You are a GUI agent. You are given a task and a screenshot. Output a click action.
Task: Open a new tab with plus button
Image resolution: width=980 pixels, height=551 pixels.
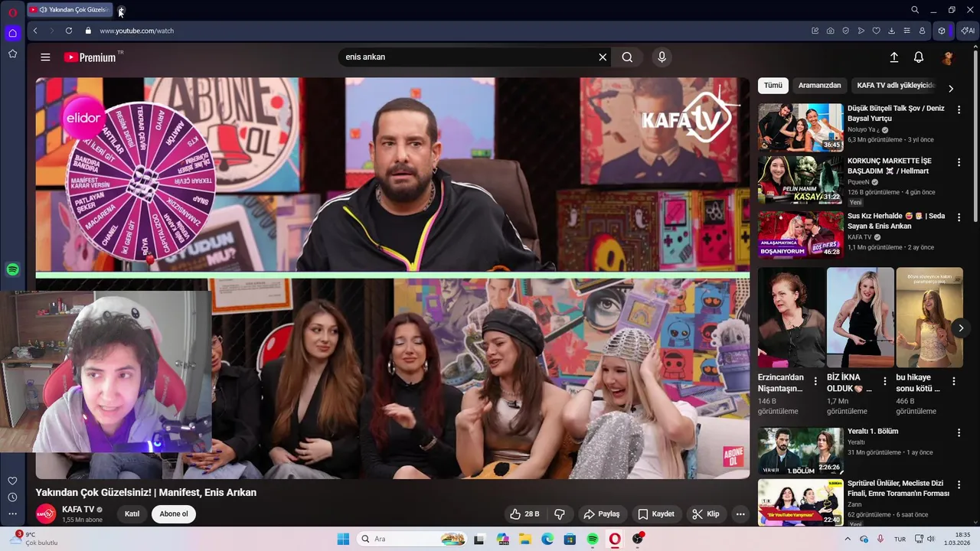pos(121,10)
